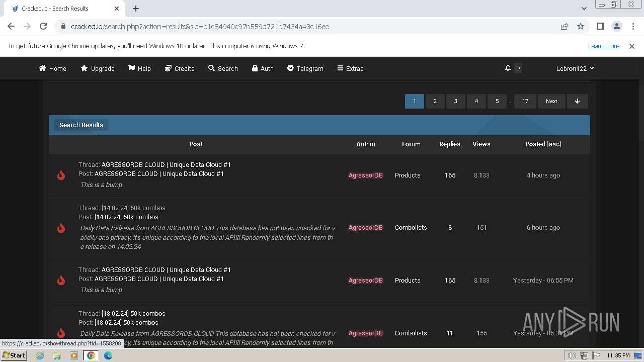Go back to the previous page

pyautogui.click(x=11, y=26)
